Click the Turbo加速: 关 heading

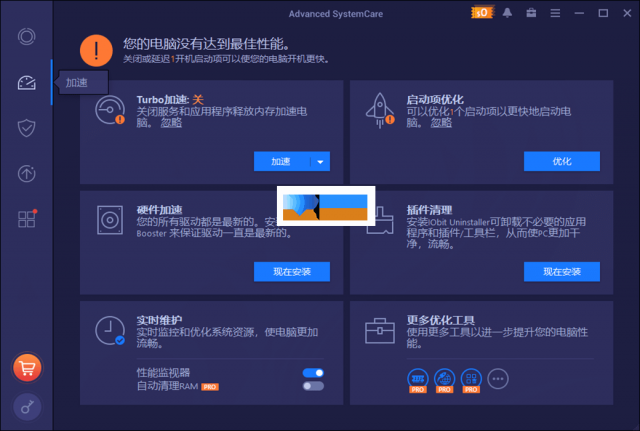pos(170,100)
